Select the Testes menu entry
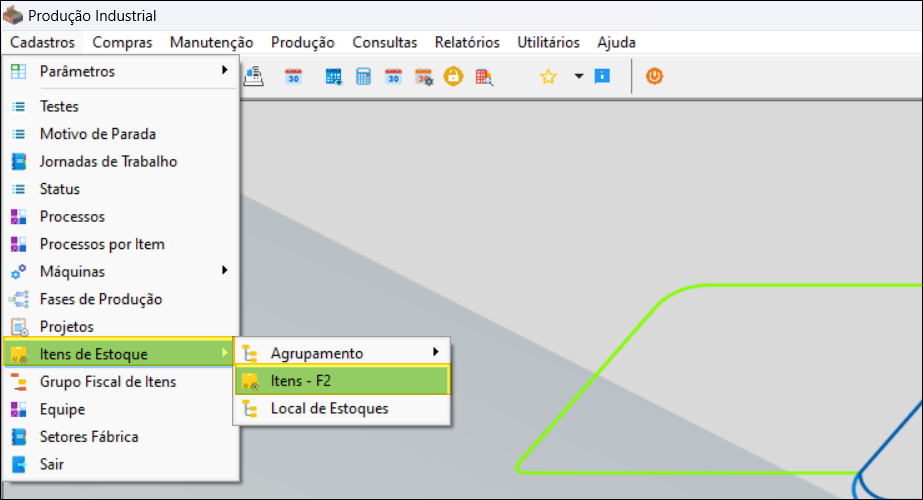The image size is (923, 500). point(120,107)
